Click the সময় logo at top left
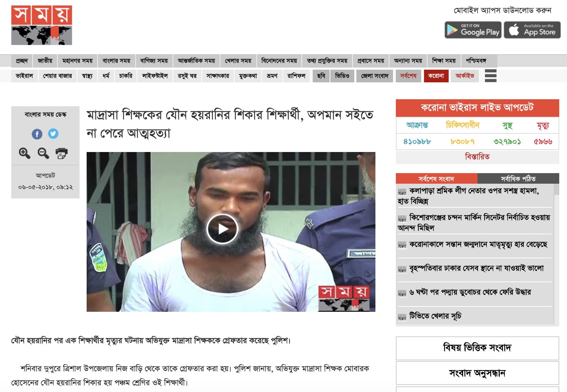Viewport: 567px width, 392px height. coord(42,25)
